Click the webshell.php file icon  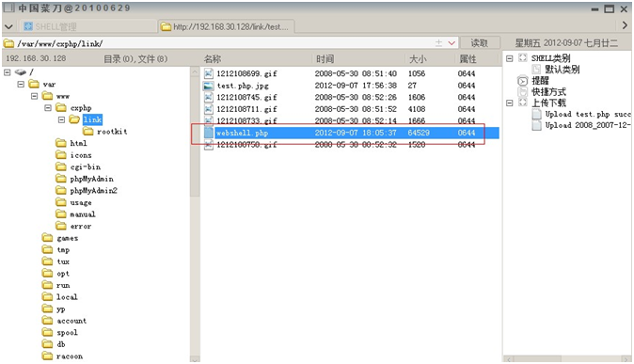(208, 133)
